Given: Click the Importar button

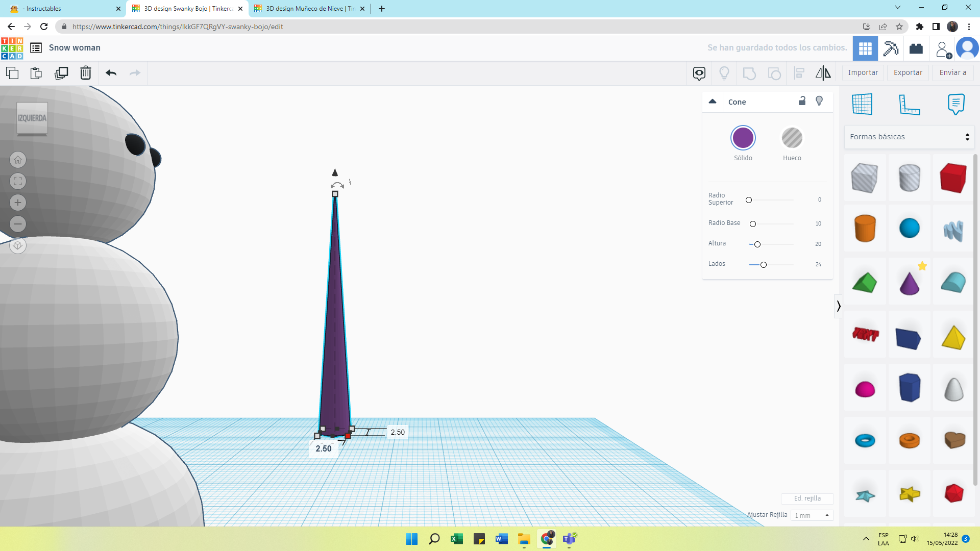Looking at the screenshot, I should (863, 73).
